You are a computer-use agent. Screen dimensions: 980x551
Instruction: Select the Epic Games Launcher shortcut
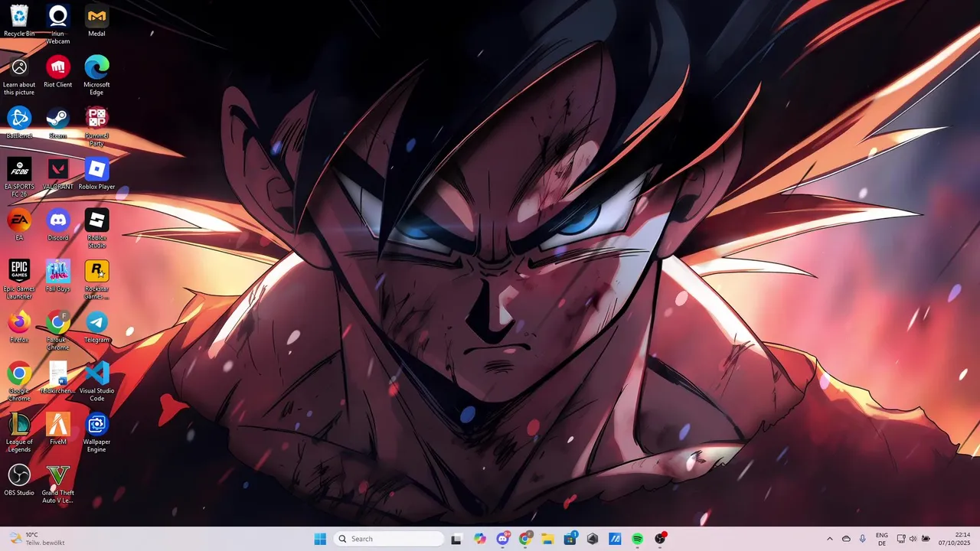pos(19,279)
